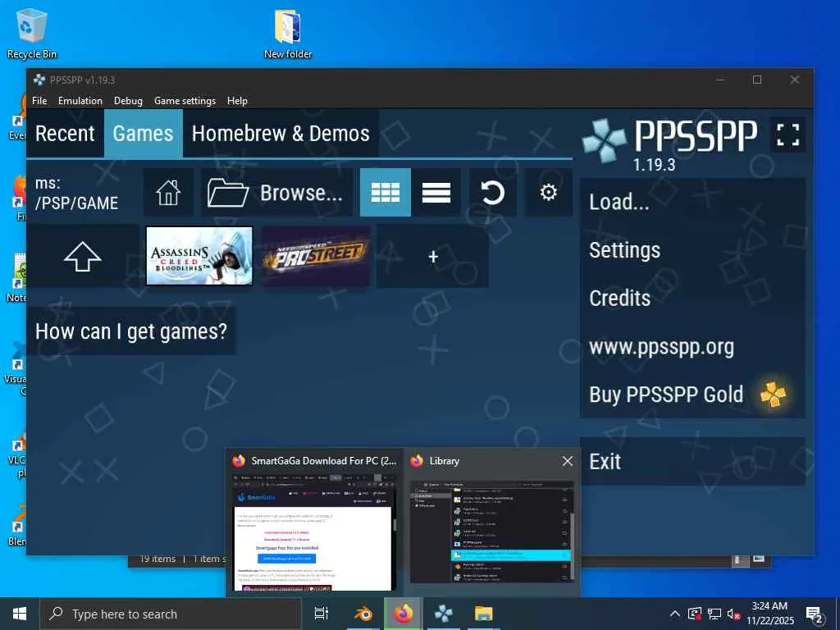Open the Emulation menu
This screenshot has width=840, height=630.
point(80,101)
